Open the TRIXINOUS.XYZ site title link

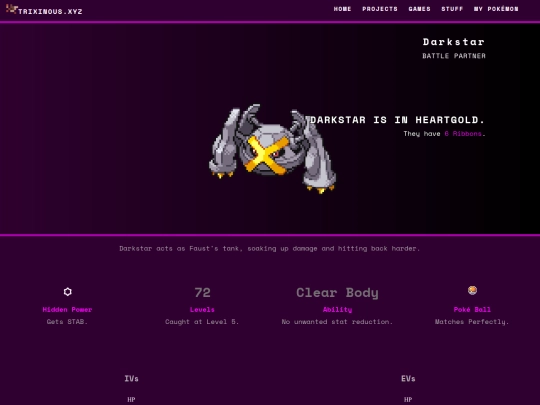tap(50, 11)
